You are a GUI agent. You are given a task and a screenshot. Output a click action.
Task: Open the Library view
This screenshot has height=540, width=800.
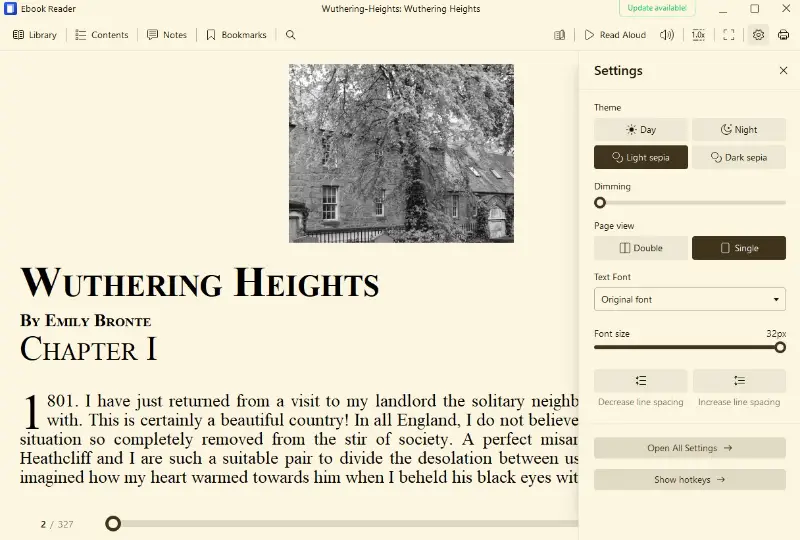[x=34, y=35]
